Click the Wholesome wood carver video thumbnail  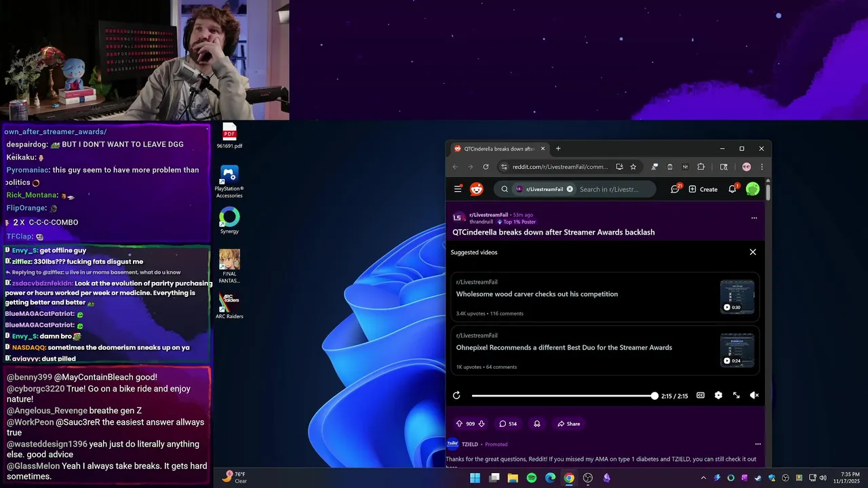coord(737,297)
